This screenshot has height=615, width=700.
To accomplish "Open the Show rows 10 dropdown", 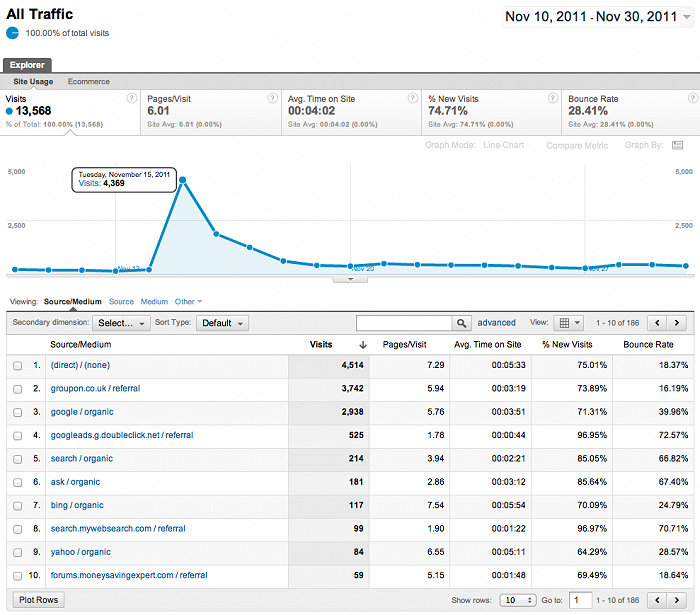I will [x=518, y=600].
